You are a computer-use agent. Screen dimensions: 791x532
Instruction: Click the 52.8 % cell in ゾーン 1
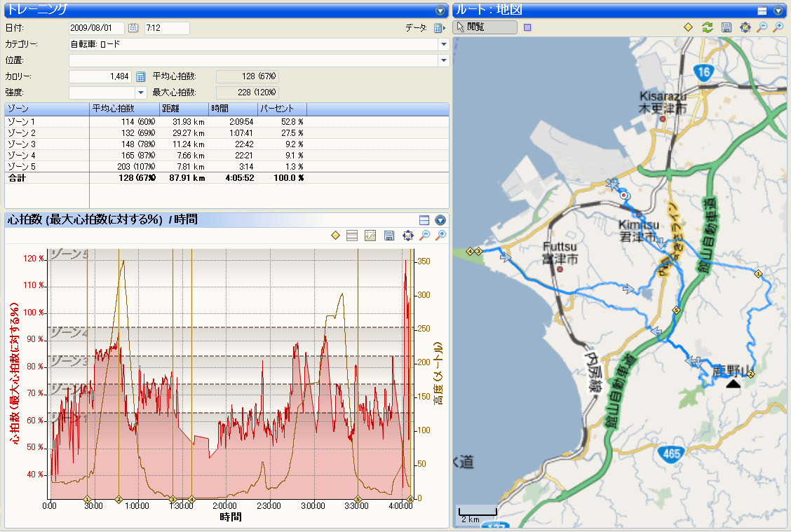pyautogui.click(x=292, y=122)
